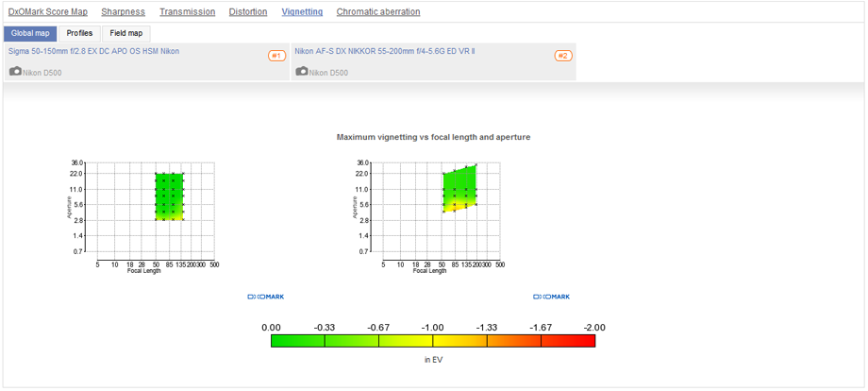Click DxOMark logo below the Nikkor chart
Image resolution: width=868 pixels, height=391 pixels.
pos(551,297)
